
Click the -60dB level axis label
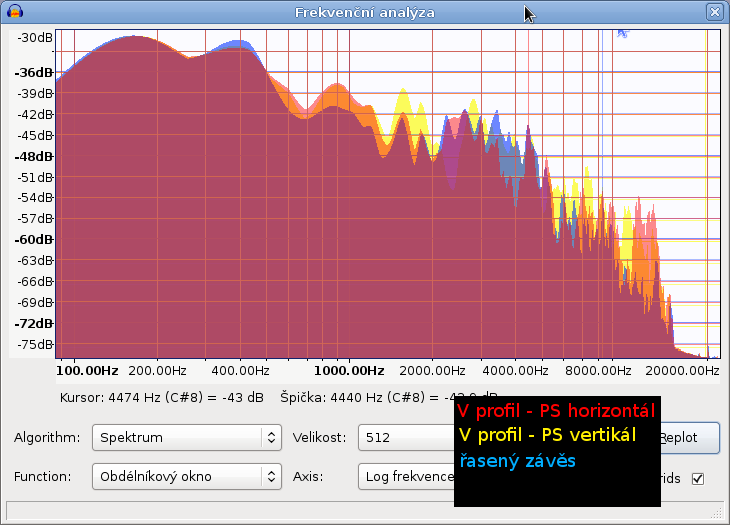(34, 240)
